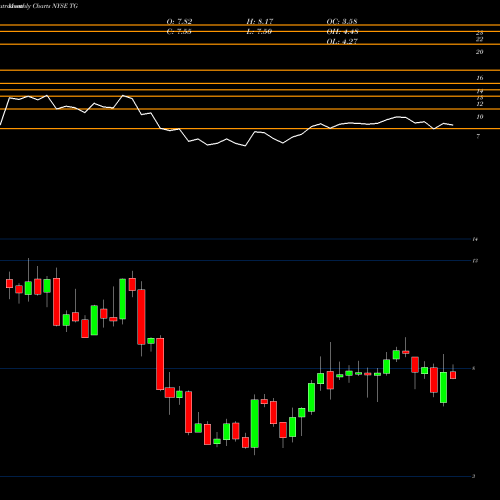Image resolution: width=500 pixels, height=500 pixels.
Task: Select the close value 'C: 7.55'
Action: click(179, 32)
